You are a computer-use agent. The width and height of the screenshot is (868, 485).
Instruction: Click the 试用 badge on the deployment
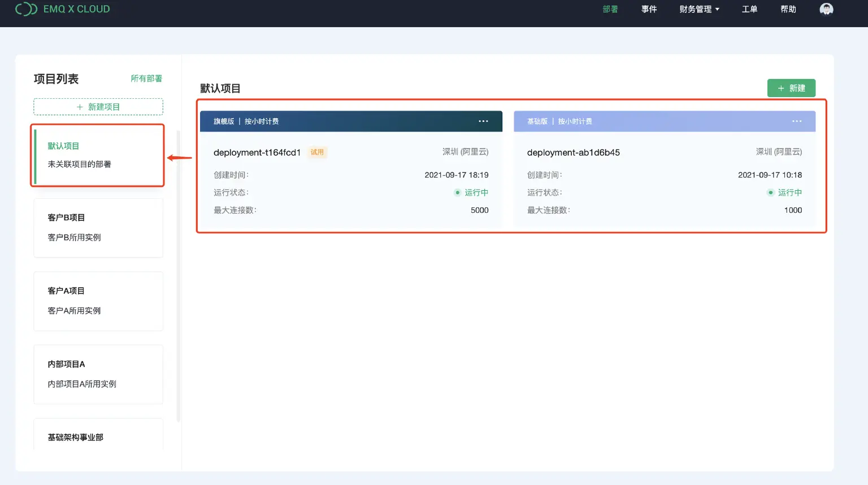[317, 152]
